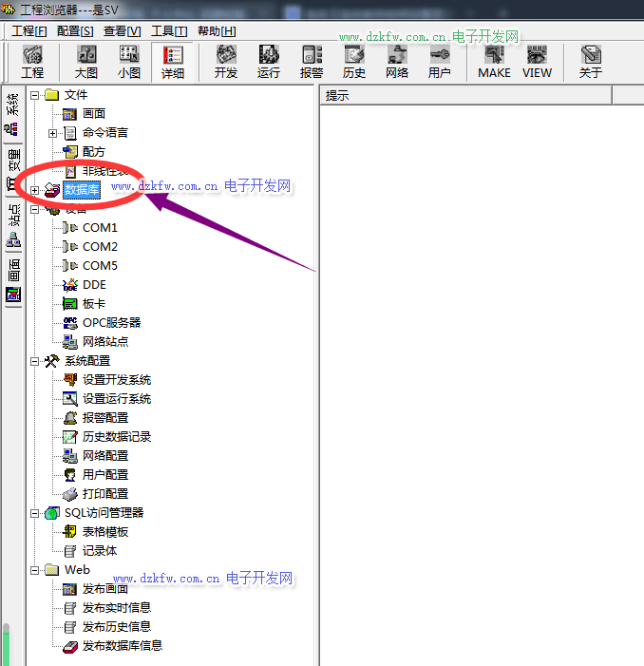644x666 pixels.
Task: Expand the 命令语言 tree node
Action: pos(53,133)
